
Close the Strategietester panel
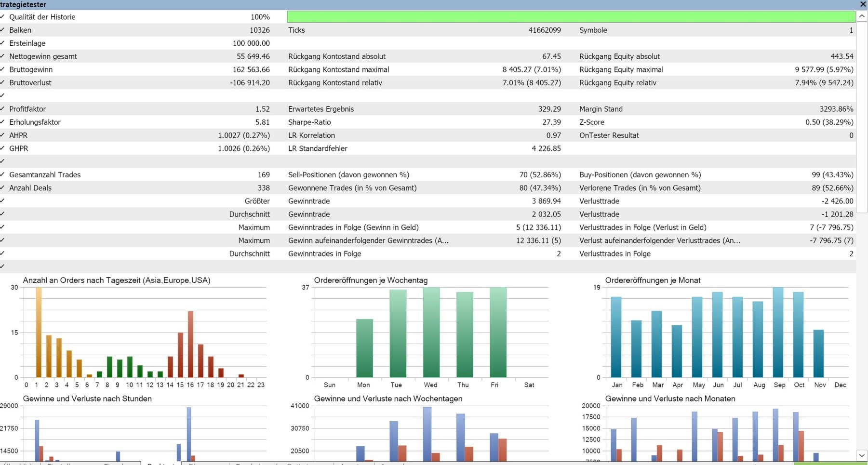click(x=863, y=4)
